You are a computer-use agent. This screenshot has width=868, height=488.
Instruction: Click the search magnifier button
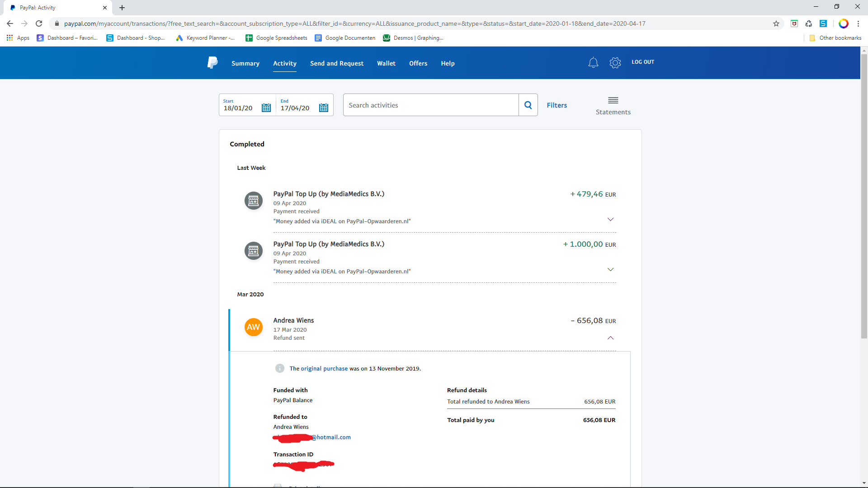coord(528,105)
